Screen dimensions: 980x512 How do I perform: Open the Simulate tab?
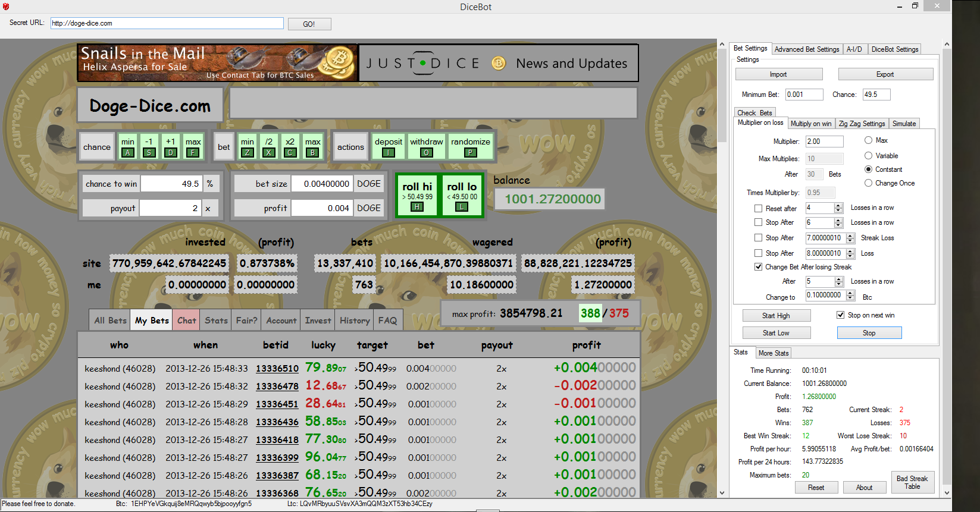tap(904, 124)
